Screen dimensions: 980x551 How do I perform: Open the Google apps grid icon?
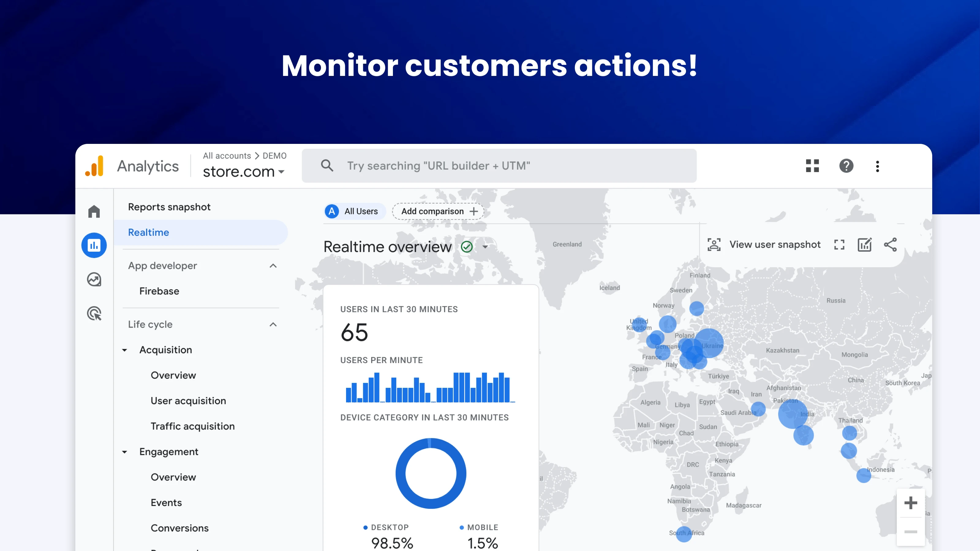pos(812,166)
